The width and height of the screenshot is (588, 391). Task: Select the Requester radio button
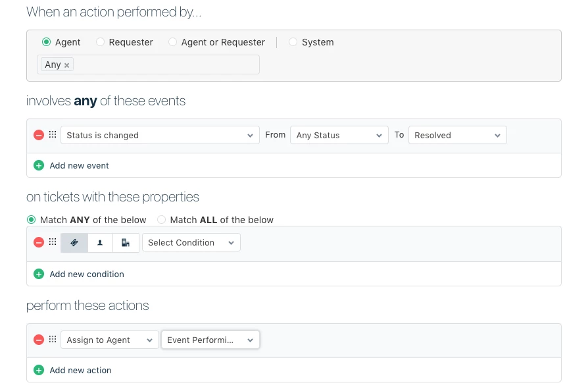100,42
